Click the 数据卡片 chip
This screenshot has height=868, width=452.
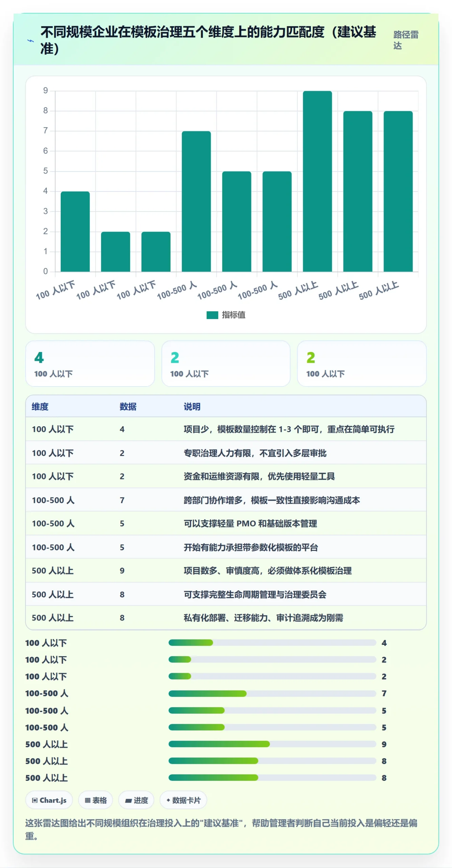(183, 800)
